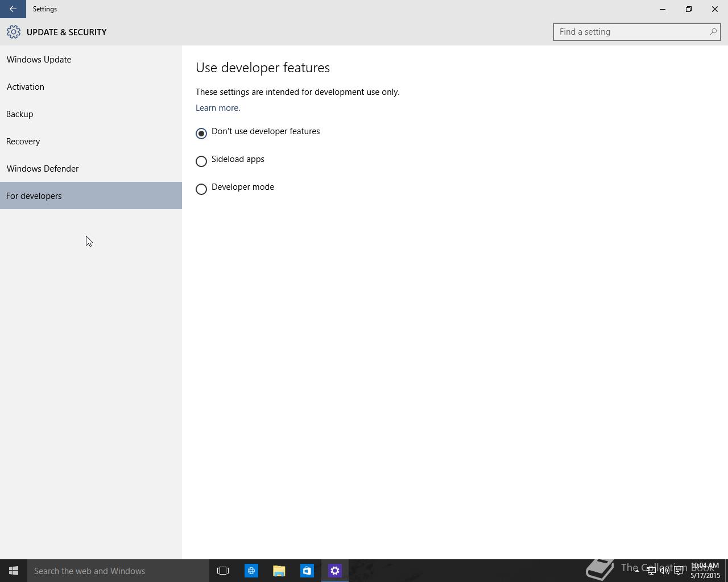The image size is (728, 582).
Task: Click the Find a setting search box
Action: click(636, 32)
